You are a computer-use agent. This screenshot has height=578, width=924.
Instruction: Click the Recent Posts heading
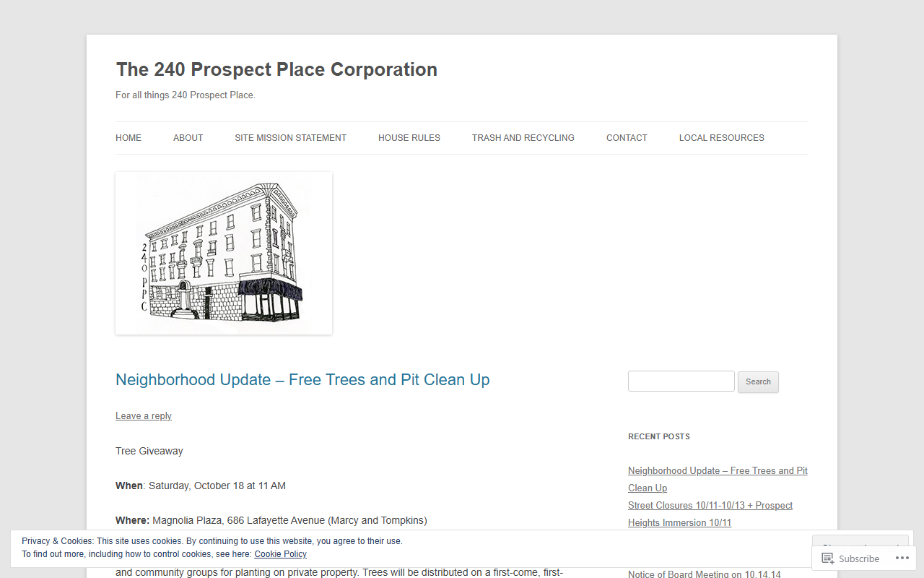tap(659, 436)
